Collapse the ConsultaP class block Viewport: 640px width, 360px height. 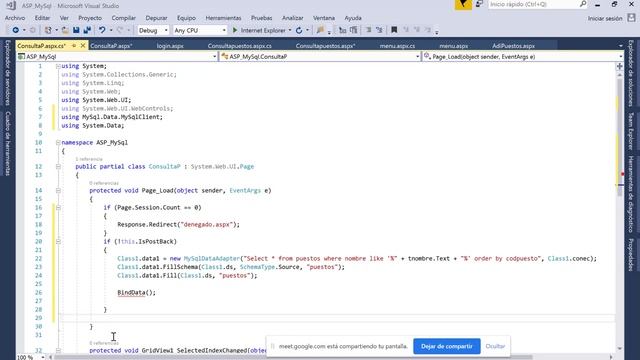click(x=58, y=167)
